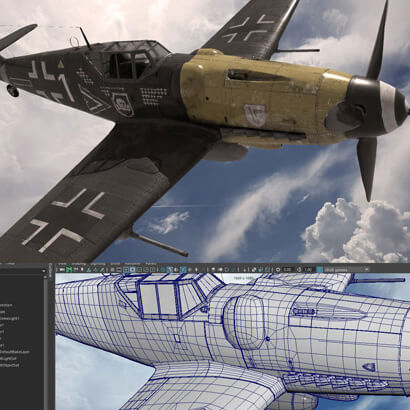Select the Grease Pencil tool icon
This screenshot has width=410, height=410.
tap(102, 269)
